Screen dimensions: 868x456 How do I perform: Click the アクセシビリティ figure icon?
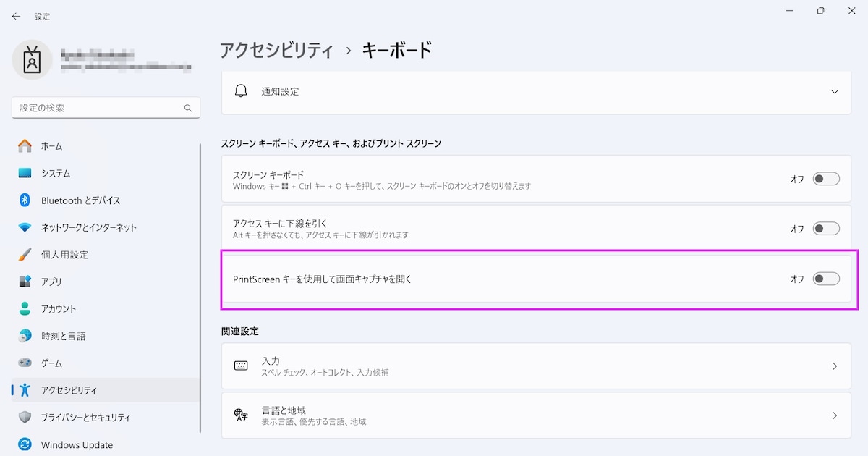[x=25, y=390]
